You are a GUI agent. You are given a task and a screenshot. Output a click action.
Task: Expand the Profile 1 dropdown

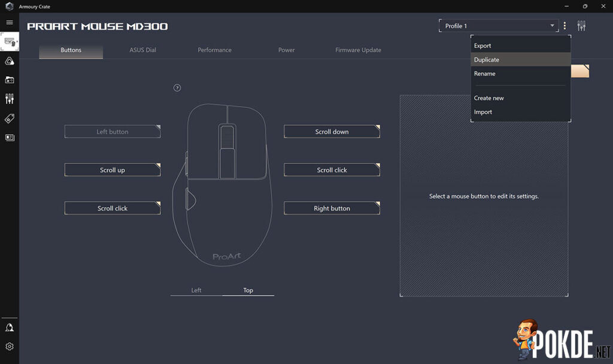[x=499, y=26]
